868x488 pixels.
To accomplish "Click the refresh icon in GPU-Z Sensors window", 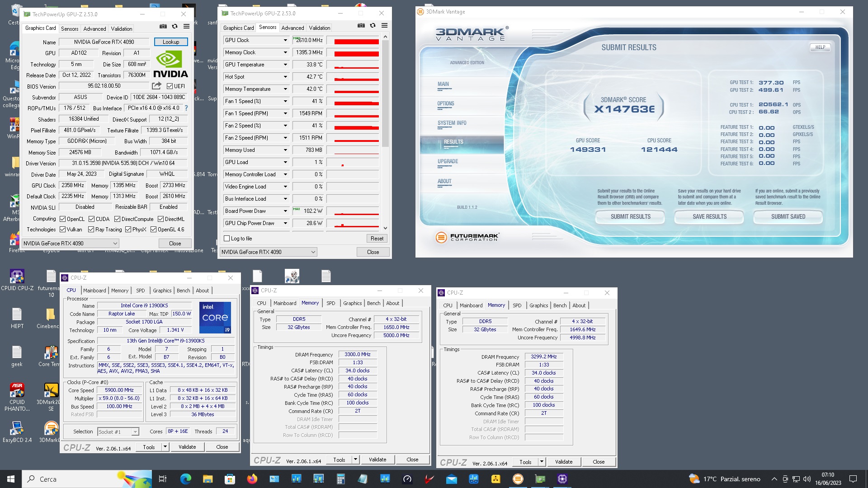I will 373,26.
